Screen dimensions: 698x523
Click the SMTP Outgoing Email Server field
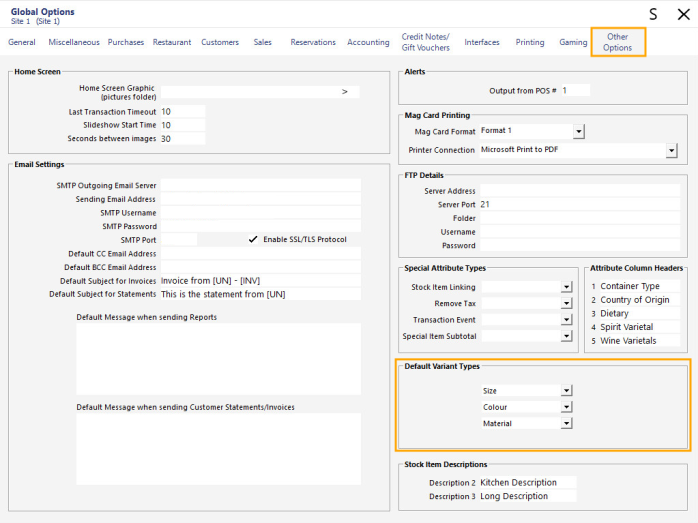tap(260, 186)
